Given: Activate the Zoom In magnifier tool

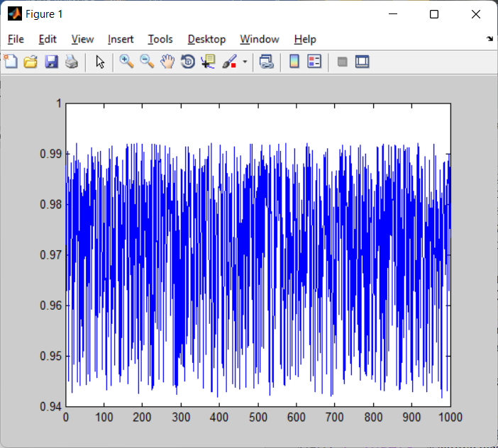Looking at the screenshot, I should point(126,62).
